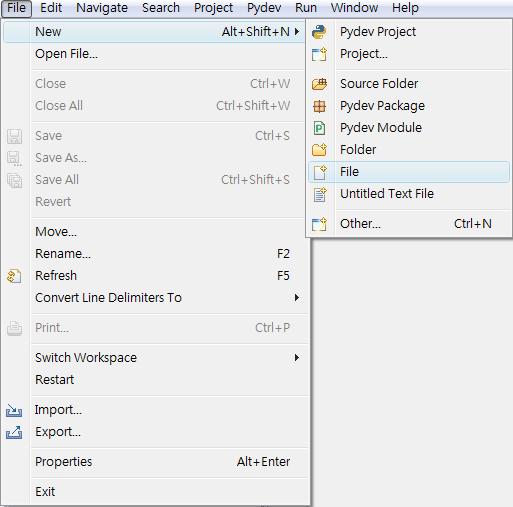Click the arrow next to New Alt+Shift+N

coord(296,32)
